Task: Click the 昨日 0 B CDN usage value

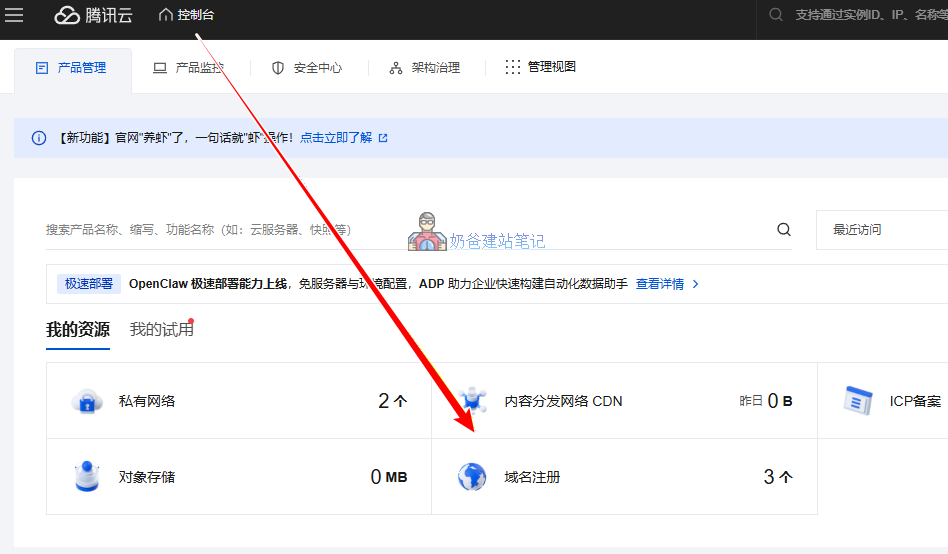Action: pyautogui.click(x=765, y=401)
